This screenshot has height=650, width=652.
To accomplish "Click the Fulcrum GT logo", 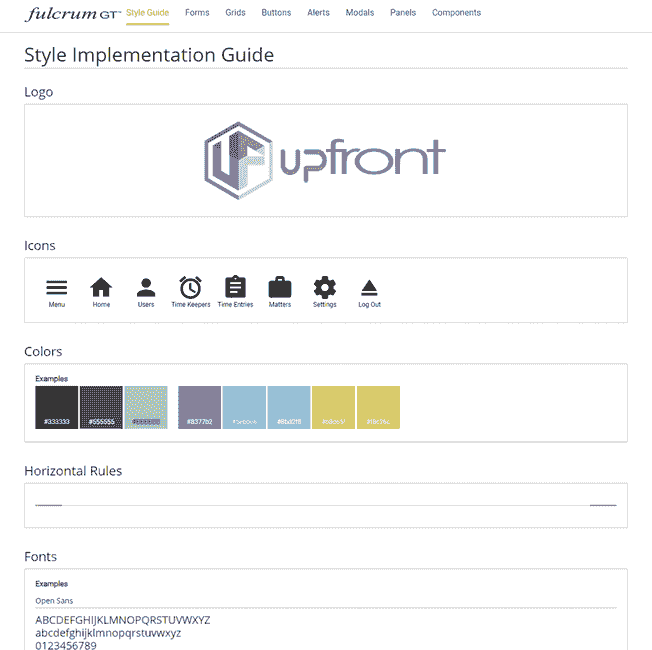I will [72, 14].
